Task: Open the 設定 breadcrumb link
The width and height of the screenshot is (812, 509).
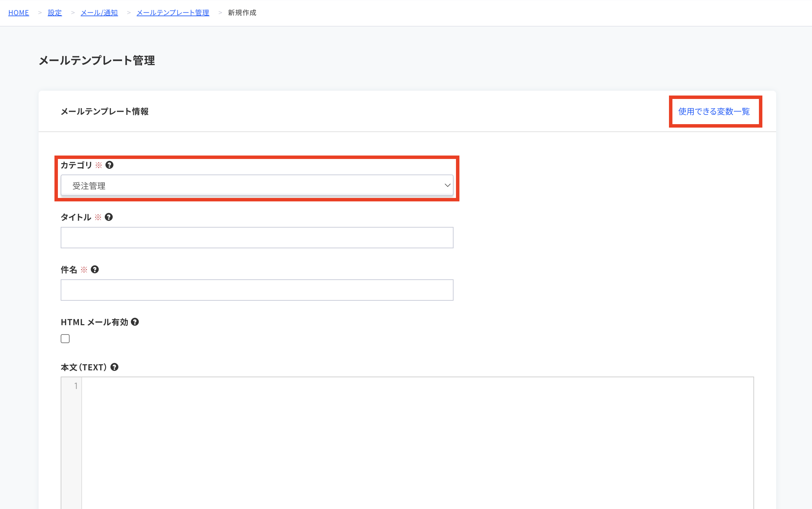Action: [x=55, y=13]
